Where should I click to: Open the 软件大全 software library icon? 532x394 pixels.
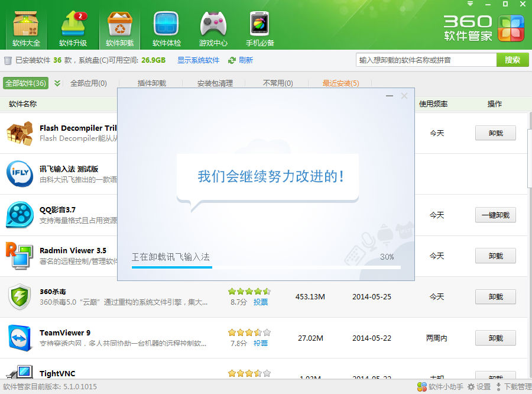click(x=26, y=29)
